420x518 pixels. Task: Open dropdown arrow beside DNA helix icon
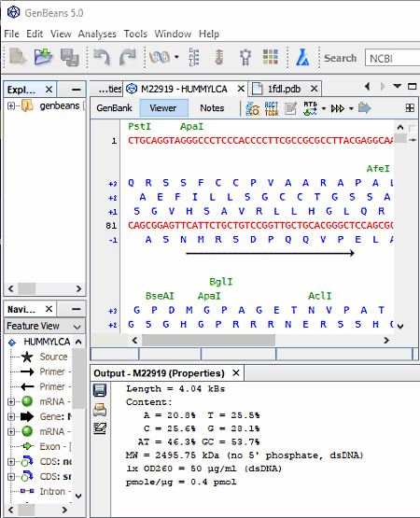(176, 57)
